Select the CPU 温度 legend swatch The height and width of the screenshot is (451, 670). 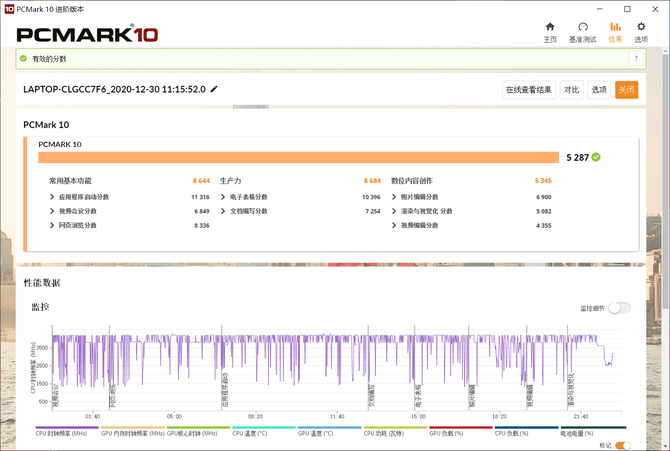264,427
